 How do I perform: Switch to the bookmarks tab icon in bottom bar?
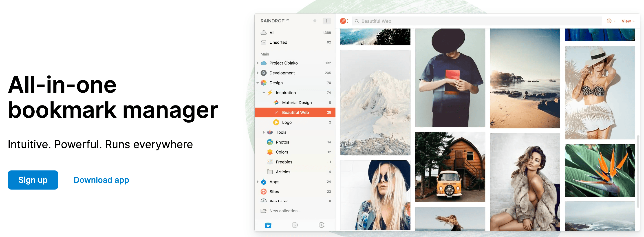pyautogui.click(x=268, y=225)
